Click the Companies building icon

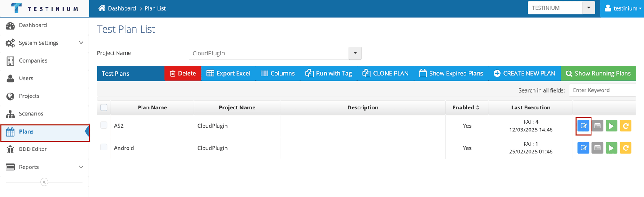10,61
